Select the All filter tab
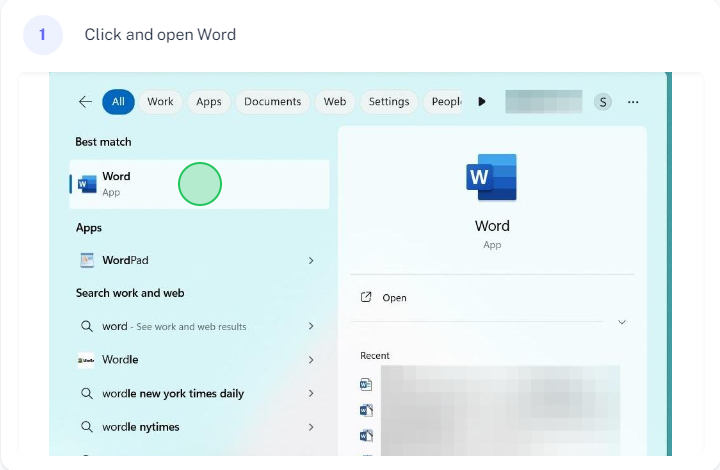 click(x=118, y=101)
